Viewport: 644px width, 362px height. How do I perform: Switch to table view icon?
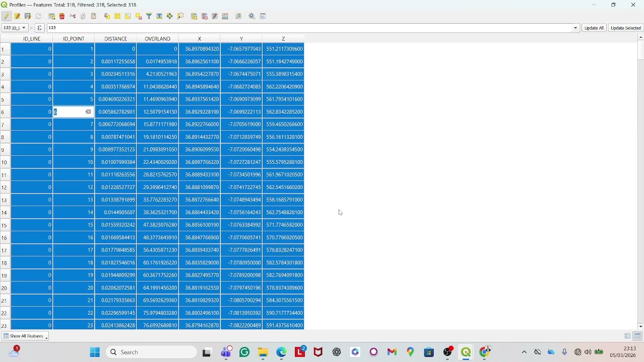point(637,336)
